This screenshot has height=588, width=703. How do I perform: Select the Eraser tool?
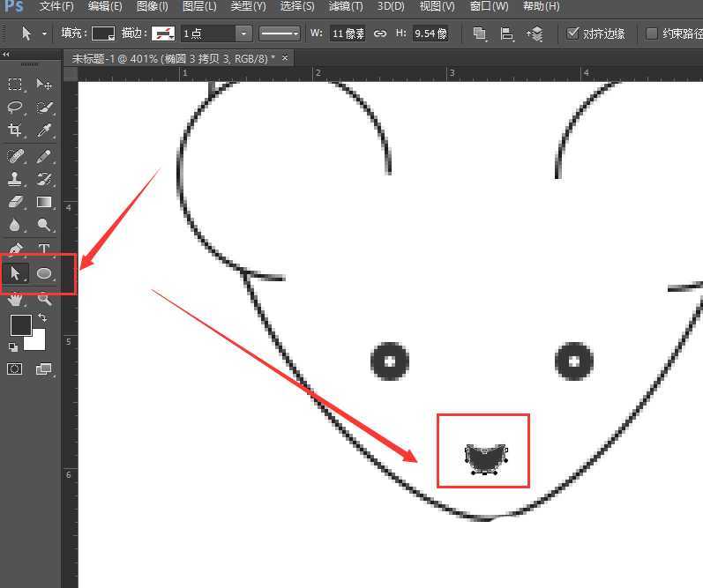[x=15, y=202]
